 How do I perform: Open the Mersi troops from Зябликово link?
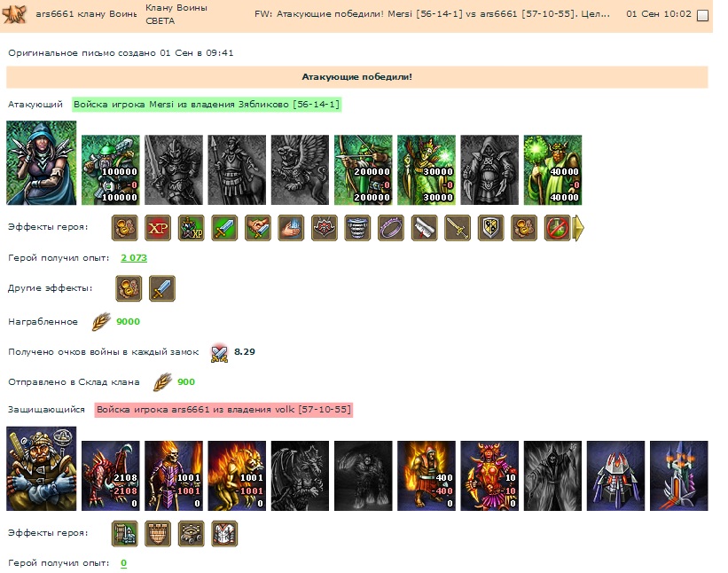pos(207,105)
